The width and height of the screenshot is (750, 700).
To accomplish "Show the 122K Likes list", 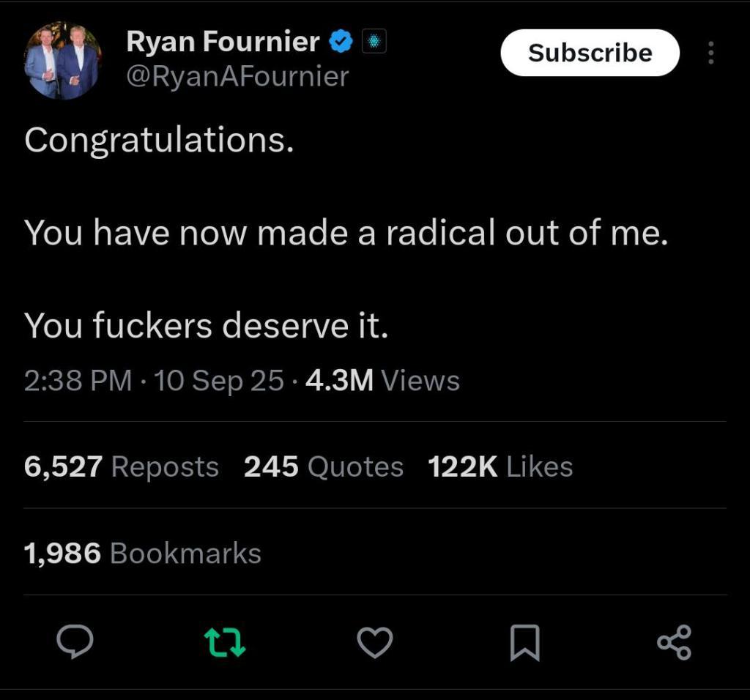I will (500, 466).
